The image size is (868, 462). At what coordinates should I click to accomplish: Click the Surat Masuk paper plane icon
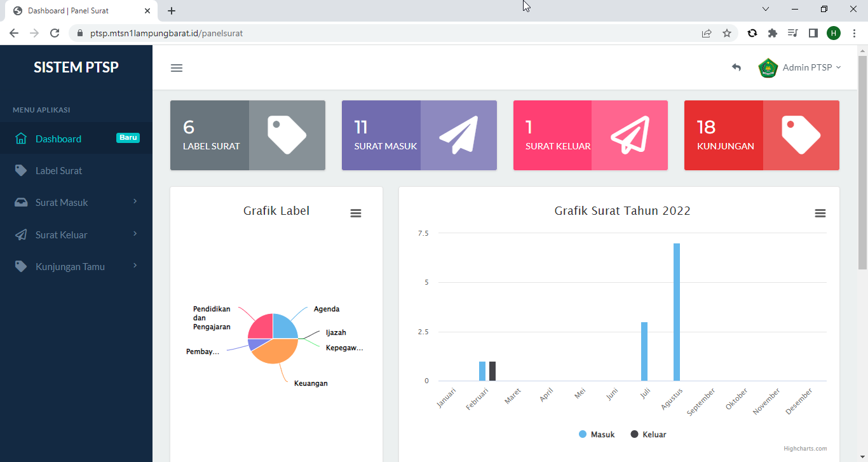458,135
